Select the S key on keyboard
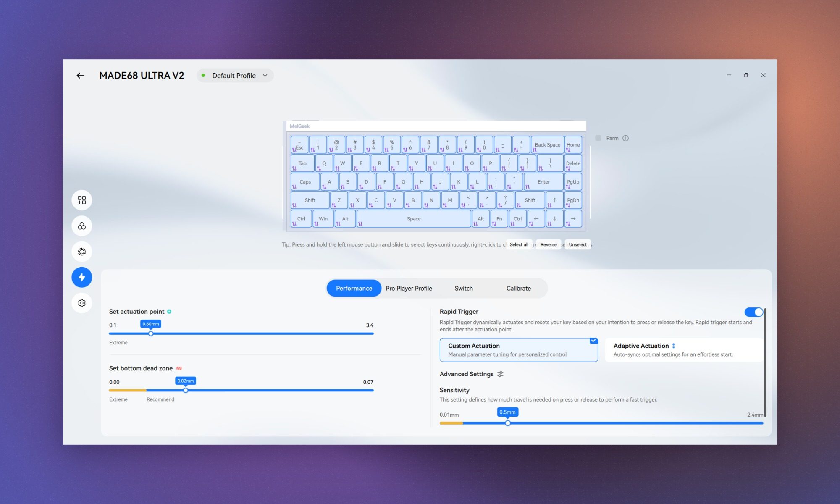Image resolution: width=840 pixels, height=504 pixels. (348, 182)
